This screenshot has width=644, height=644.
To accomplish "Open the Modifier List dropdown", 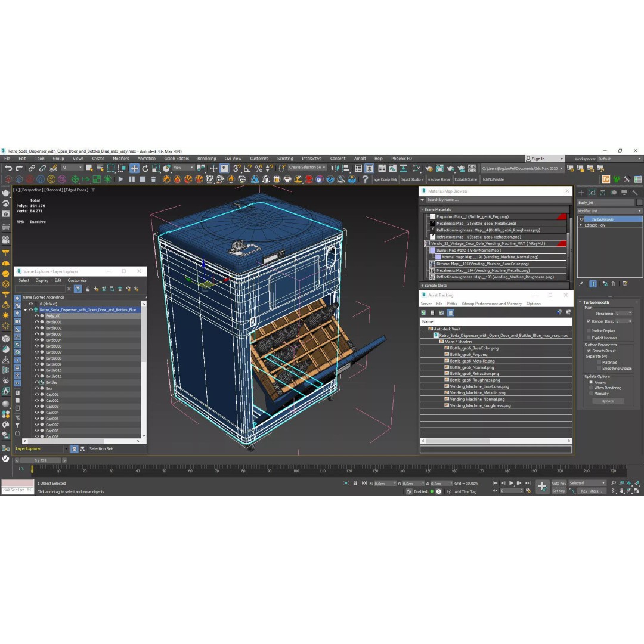I will (609, 210).
